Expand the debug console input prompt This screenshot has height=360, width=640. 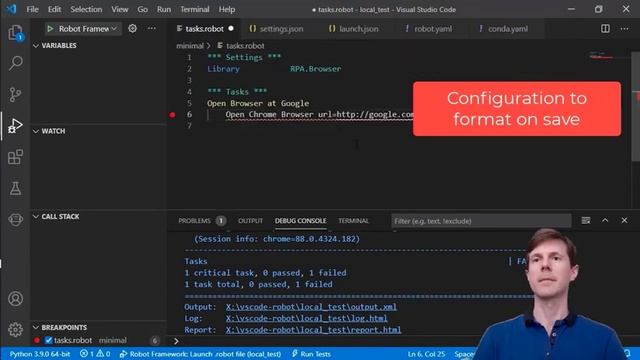coord(176,341)
